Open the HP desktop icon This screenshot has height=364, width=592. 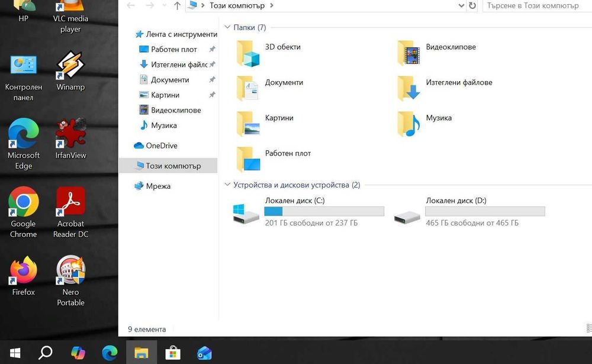(x=24, y=12)
